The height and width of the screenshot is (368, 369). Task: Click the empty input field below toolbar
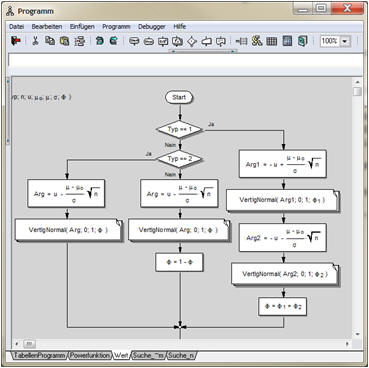pyautogui.click(x=185, y=61)
